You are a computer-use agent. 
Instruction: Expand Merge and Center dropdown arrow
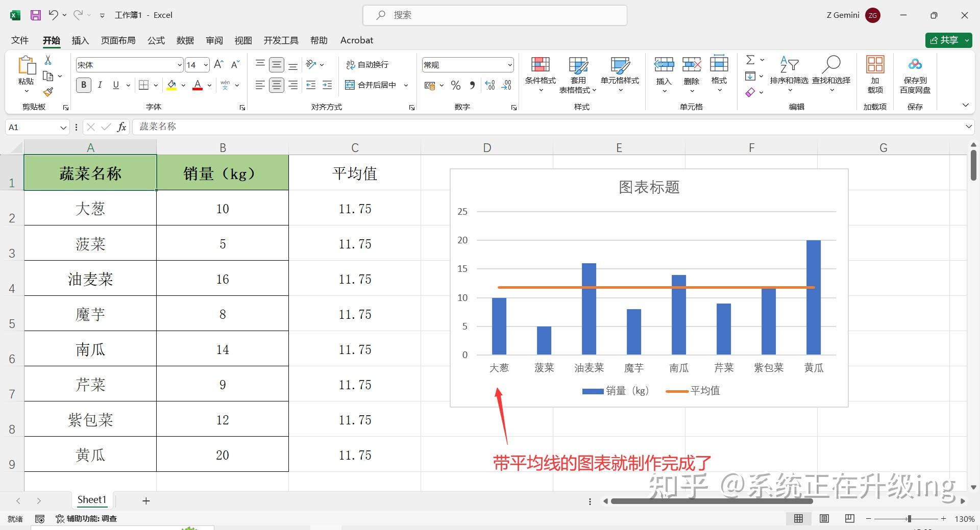(x=406, y=85)
